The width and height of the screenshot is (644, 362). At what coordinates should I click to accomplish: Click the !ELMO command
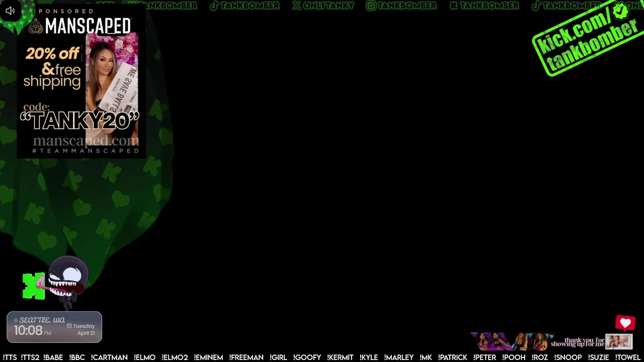click(x=144, y=357)
